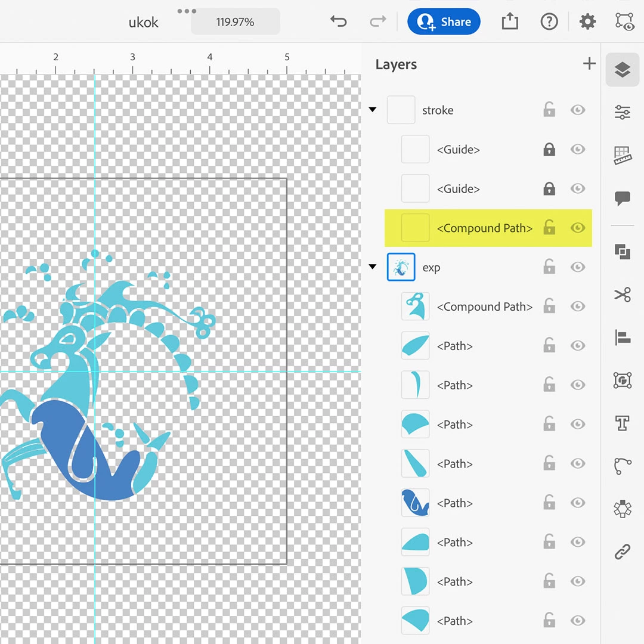The width and height of the screenshot is (644, 644).
Task: Click the chain link icon in sidebar
Action: [622, 552]
